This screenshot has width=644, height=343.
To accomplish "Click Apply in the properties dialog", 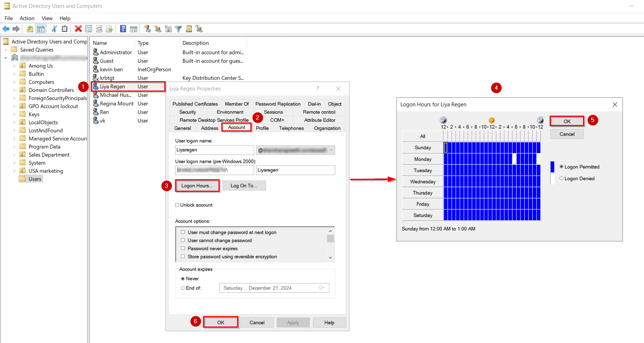I will tap(293, 322).
